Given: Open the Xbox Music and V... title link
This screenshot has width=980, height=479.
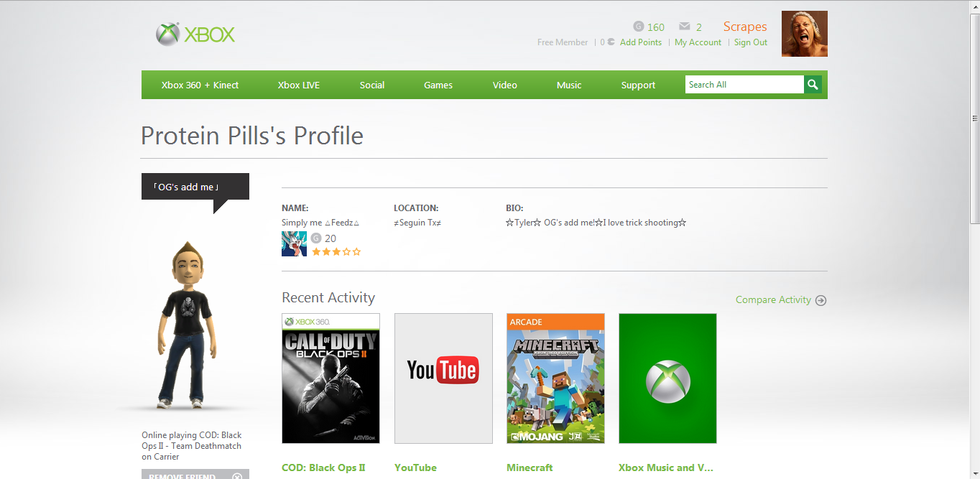Looking at the screenshot, I should 666,468.
